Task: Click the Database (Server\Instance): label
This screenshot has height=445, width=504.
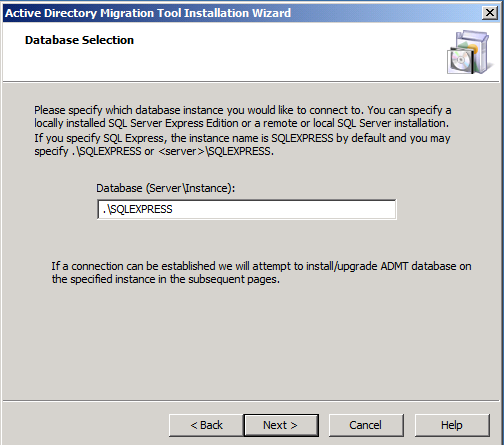Action: click(166, 188)
